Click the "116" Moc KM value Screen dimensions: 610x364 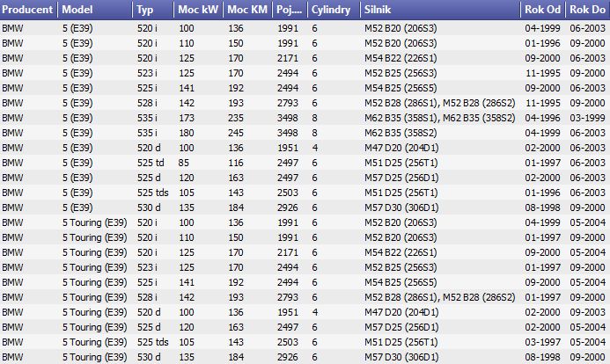tap(236, 163)
